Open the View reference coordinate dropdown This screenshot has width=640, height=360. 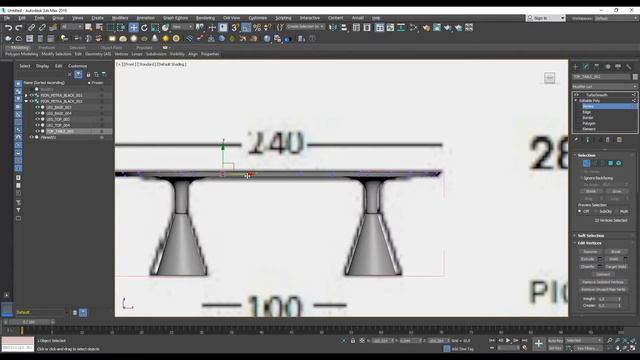[x=182, y=27]
